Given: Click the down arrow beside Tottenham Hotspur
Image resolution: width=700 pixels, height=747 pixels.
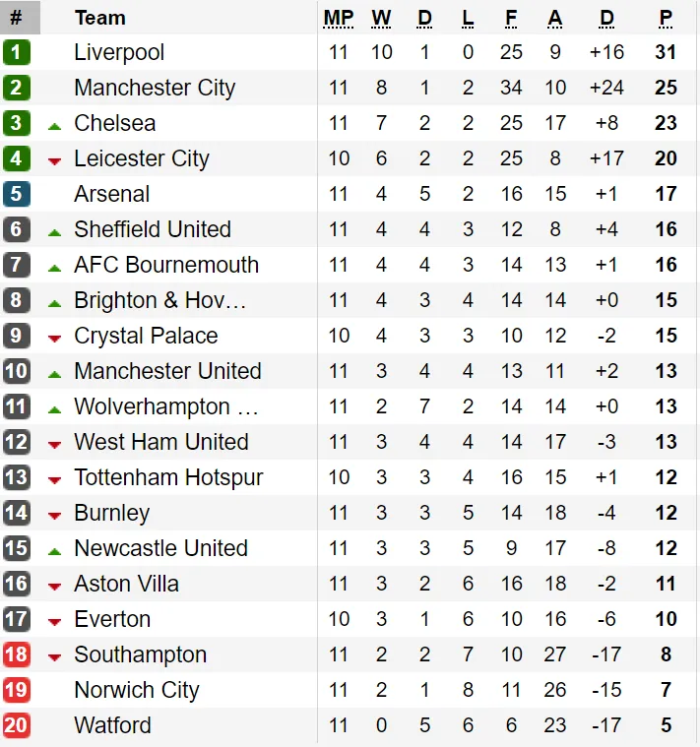Looking at the screenshot, I should point(55,479).
